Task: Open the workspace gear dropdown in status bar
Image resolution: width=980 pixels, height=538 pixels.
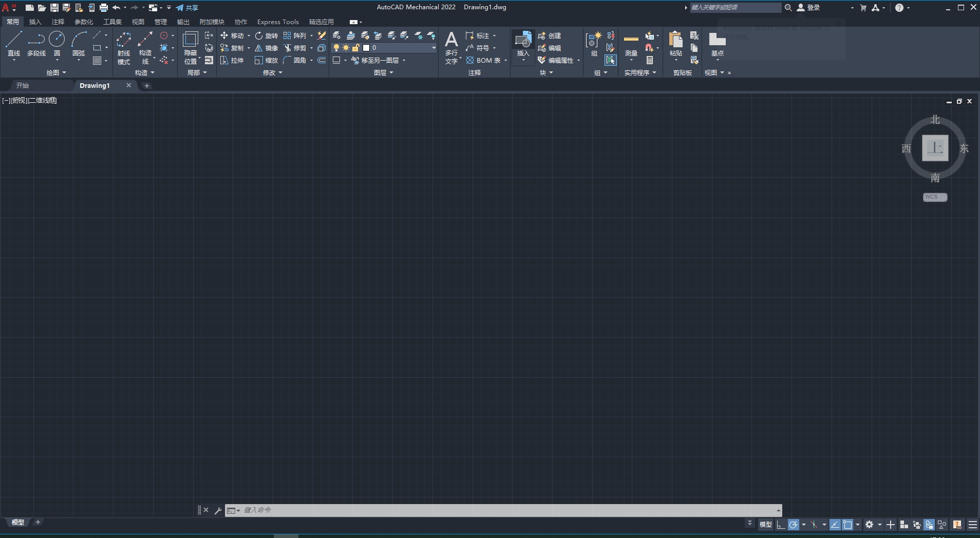Action: [x=880, y=525]
